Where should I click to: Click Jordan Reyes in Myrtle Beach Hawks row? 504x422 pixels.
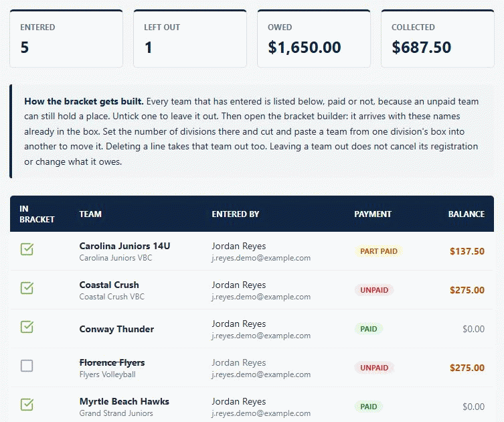239,401
